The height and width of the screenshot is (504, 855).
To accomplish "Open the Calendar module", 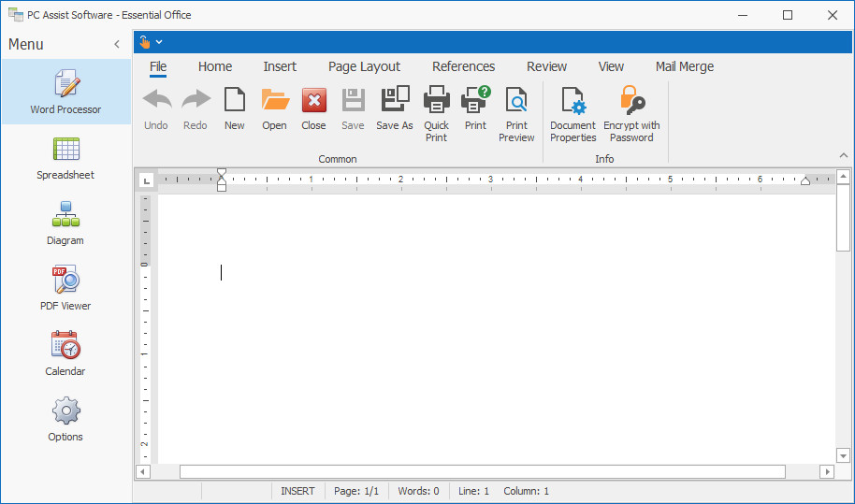I will click(66, 354).
